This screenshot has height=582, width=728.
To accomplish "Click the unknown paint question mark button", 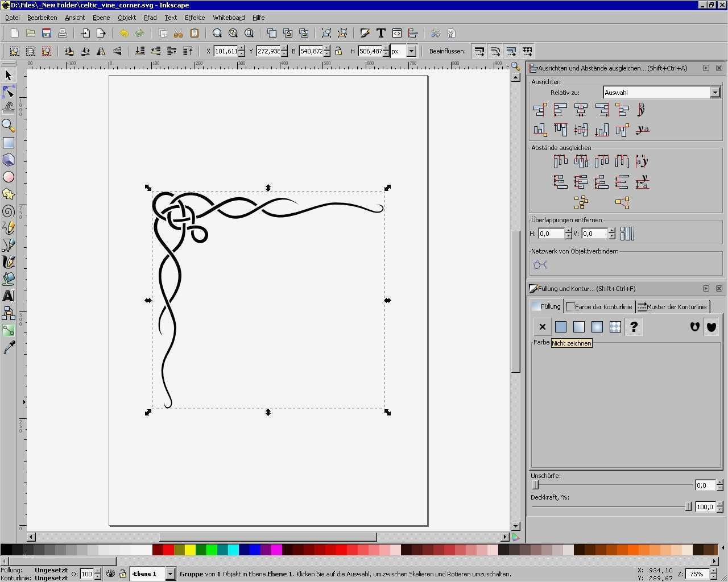I will 634,327.
